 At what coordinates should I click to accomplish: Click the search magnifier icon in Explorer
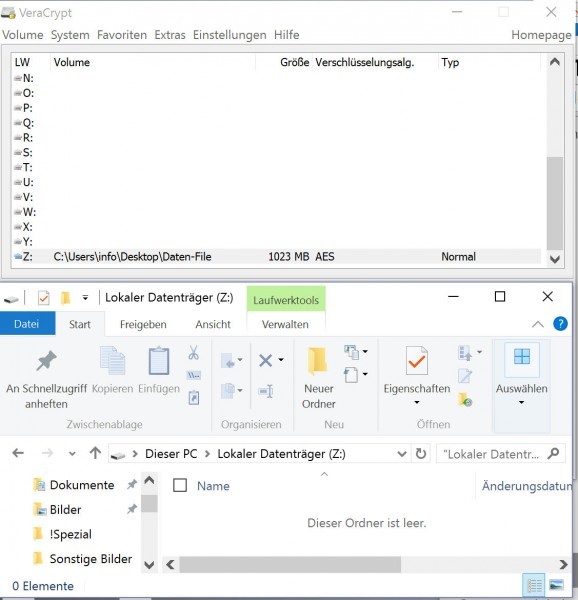click(554, 454)
